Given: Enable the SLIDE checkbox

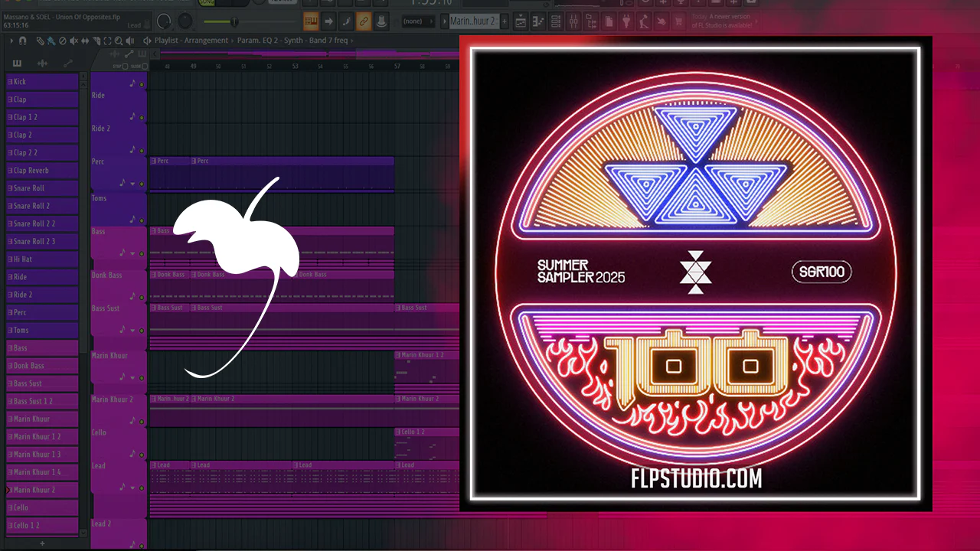Looking at the screenshot, I should pos(144,67).
